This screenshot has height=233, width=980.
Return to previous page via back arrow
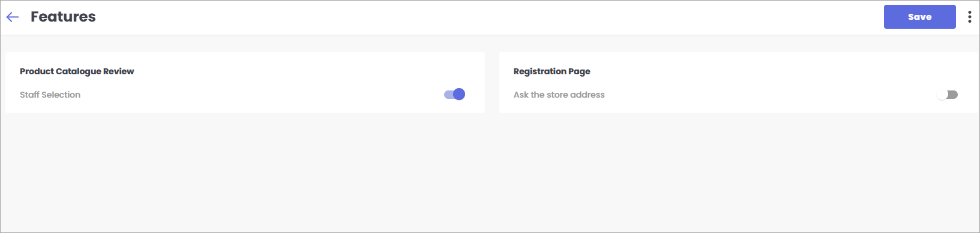coord(13,17)
